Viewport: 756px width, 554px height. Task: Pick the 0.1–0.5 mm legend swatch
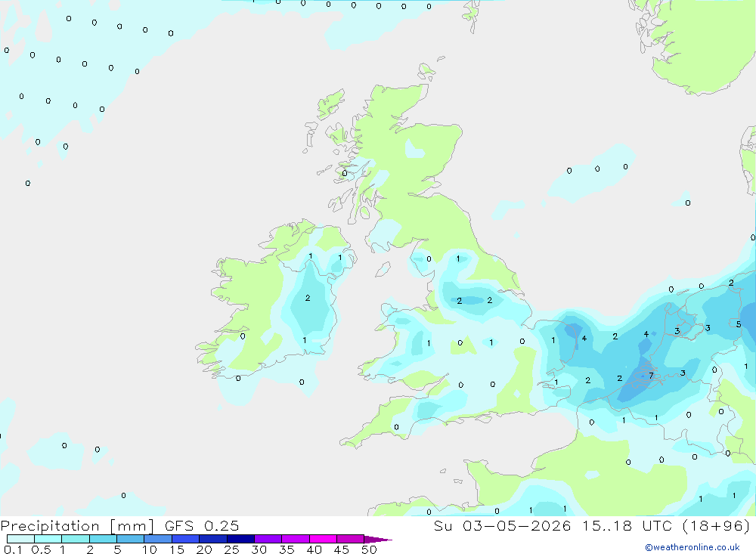click(x=20, y=539)
